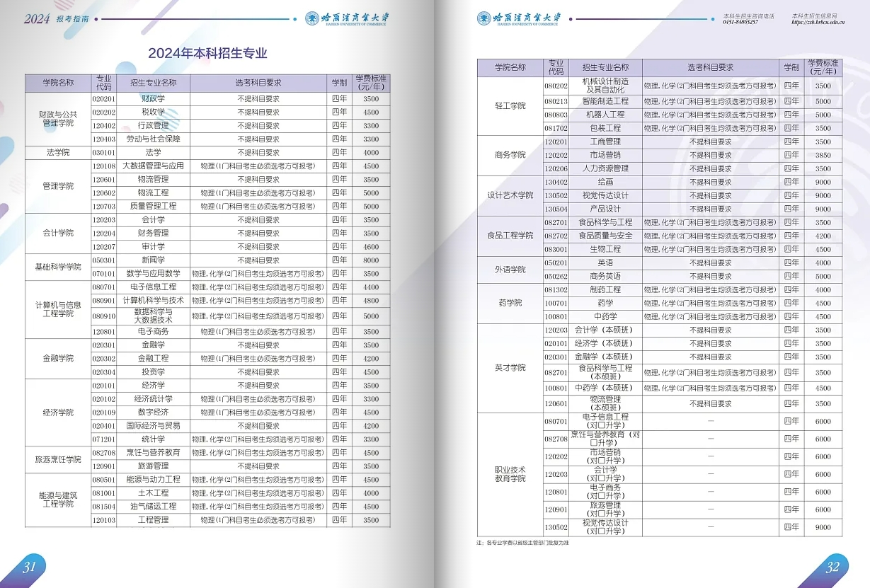Select the 金融学院 college cell
The image size is (870, 588).
point(58,359)
